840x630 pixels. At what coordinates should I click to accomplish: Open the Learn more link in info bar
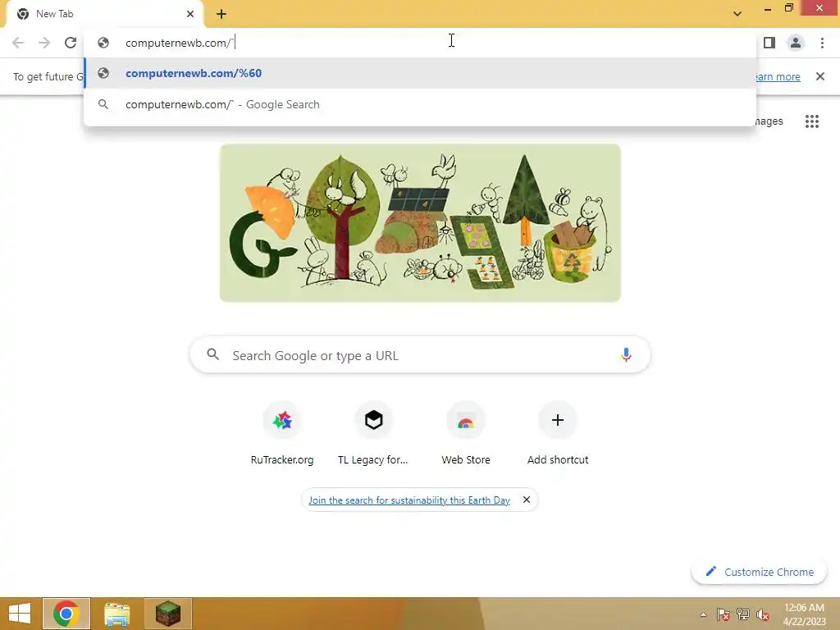(778, 76)
